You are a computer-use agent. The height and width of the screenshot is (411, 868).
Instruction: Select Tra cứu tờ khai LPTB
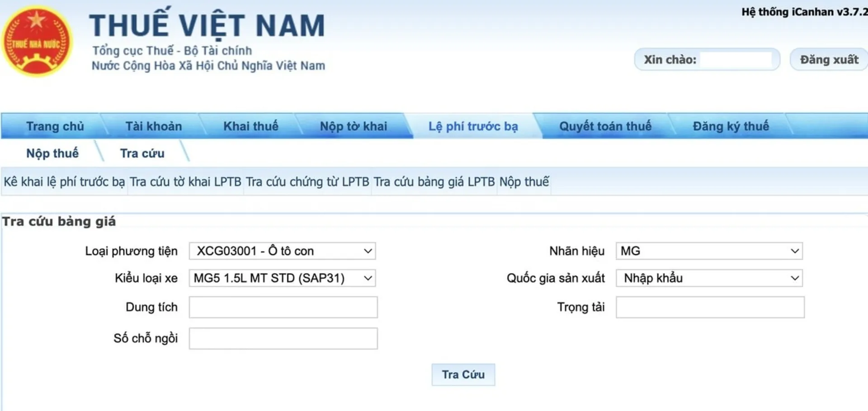click(x=185, y=182)
